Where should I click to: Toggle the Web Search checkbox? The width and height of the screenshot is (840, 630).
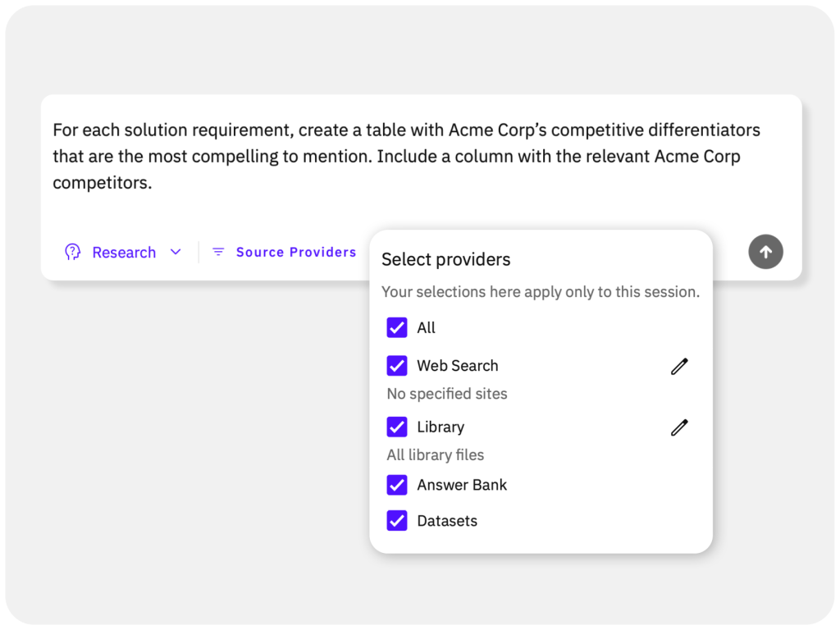(397, 366)
